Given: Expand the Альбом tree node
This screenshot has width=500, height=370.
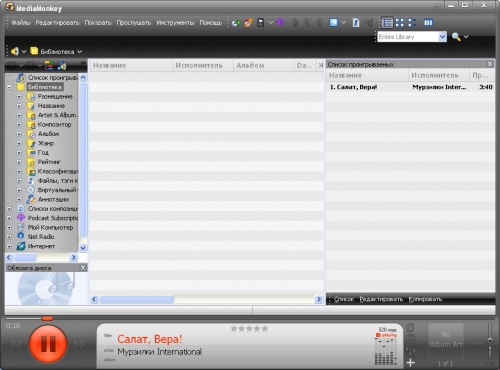Looking at the screenshot, I should coord(19,134).
